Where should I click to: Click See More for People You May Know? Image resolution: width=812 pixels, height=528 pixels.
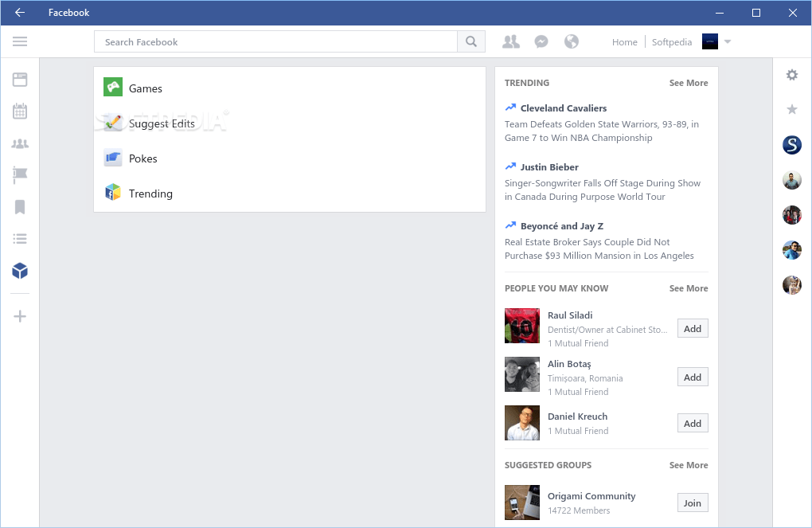pyautogui.click(x=689, y=288)
